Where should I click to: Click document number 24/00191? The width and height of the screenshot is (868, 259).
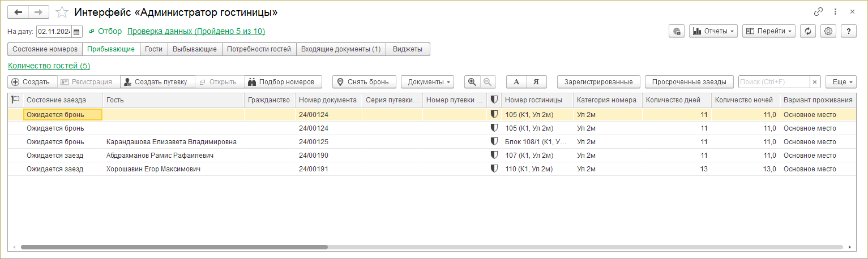314,169
